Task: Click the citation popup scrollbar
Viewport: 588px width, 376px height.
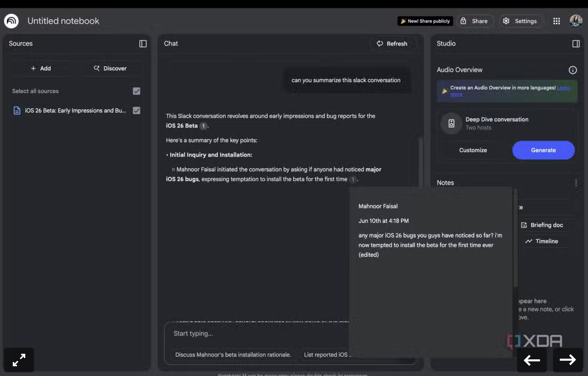Action: [x=516, y=238]
